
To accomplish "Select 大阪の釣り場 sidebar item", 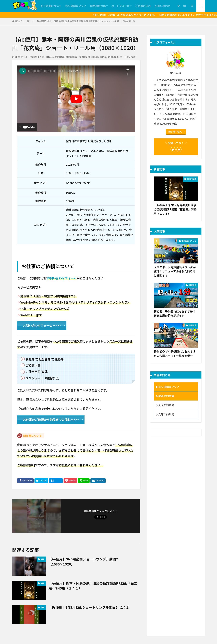I will [x=176, y=405].
